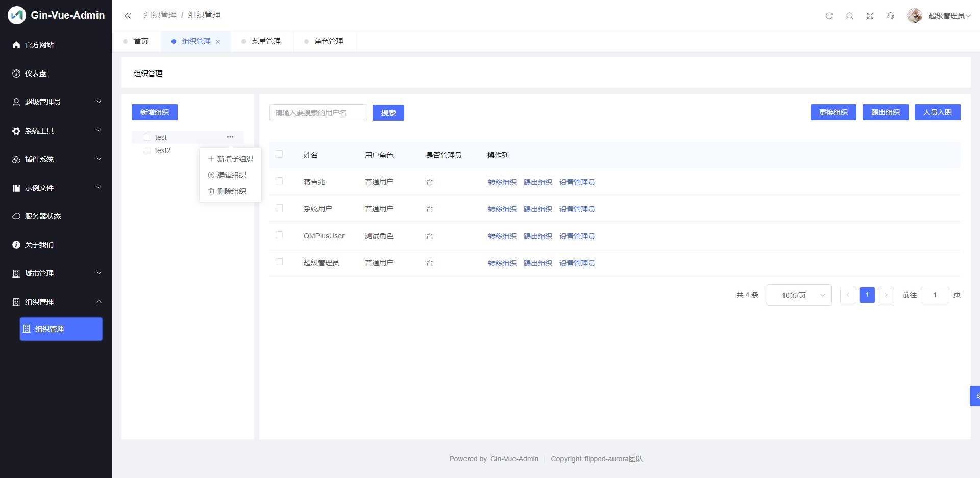Click the info icon beside 关于我们
Image resolution: width=980 pixels, height=478 pixels.
(x=16, y=245)
